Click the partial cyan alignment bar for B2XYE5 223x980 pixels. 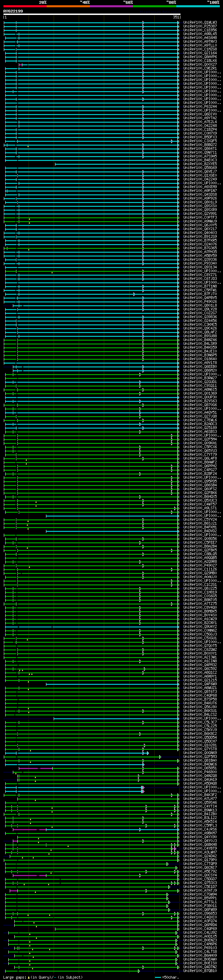[x=117, y=164]
